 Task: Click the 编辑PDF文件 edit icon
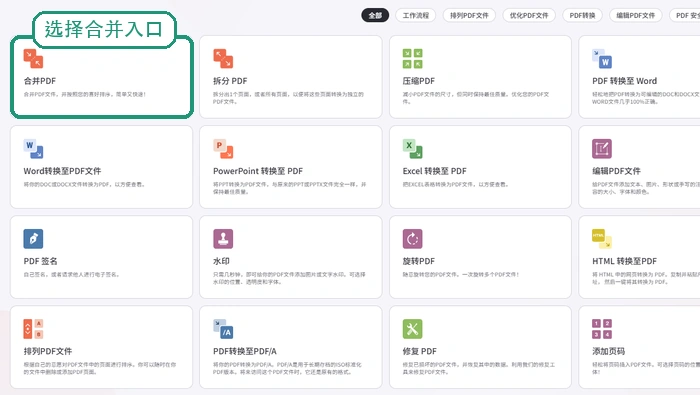[602, 149]
